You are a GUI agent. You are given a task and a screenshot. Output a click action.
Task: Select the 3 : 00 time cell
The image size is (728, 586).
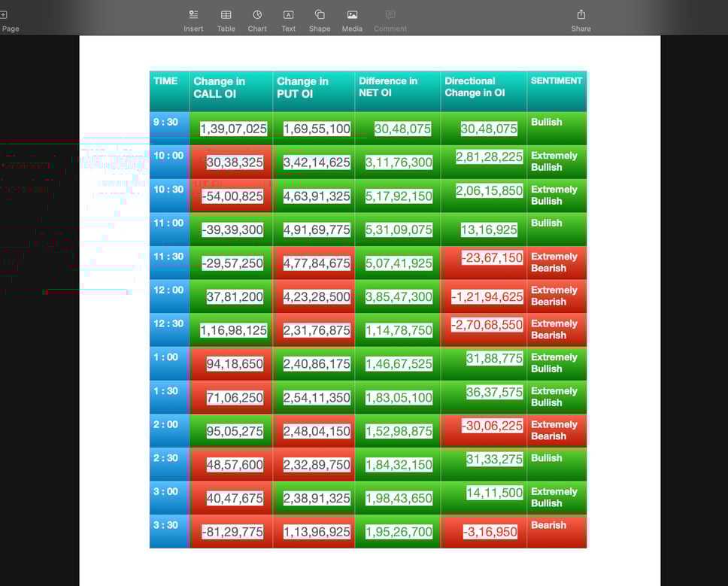[x=169, y=498]
